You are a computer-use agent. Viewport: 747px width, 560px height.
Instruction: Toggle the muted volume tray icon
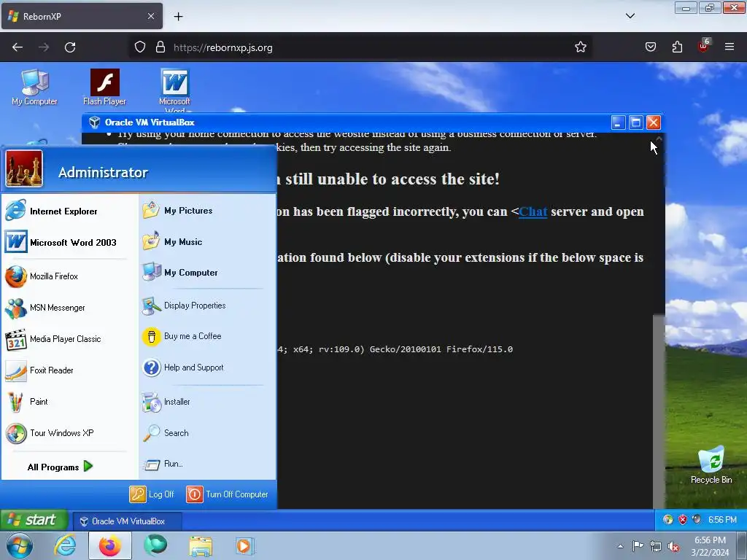pyautogui.click(x=673, y=547)
